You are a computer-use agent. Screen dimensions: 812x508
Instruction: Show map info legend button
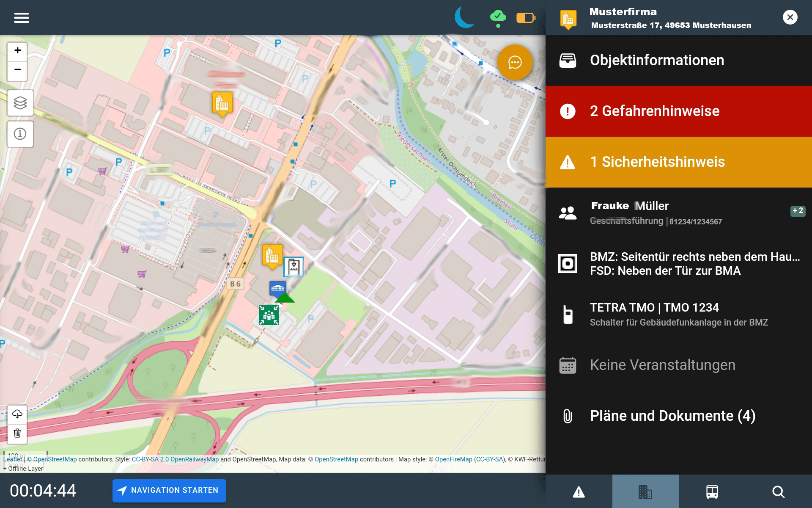pyautogui.click(x=20, y=134)
